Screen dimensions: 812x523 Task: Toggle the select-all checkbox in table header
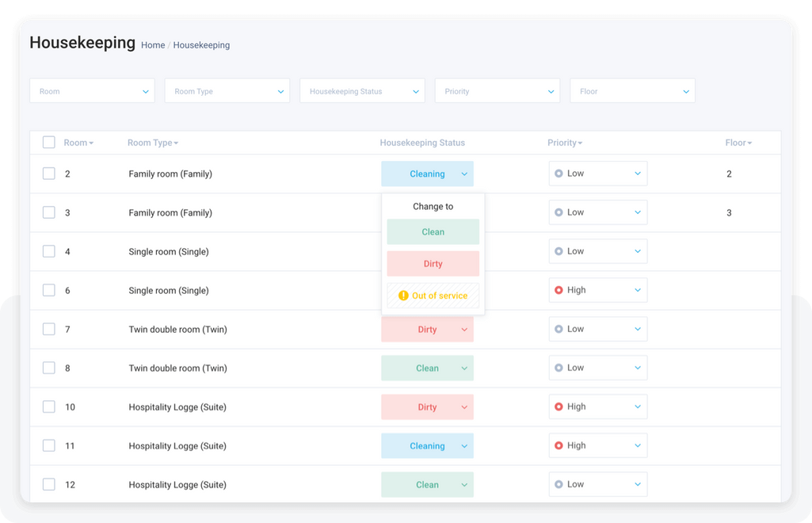48,143
